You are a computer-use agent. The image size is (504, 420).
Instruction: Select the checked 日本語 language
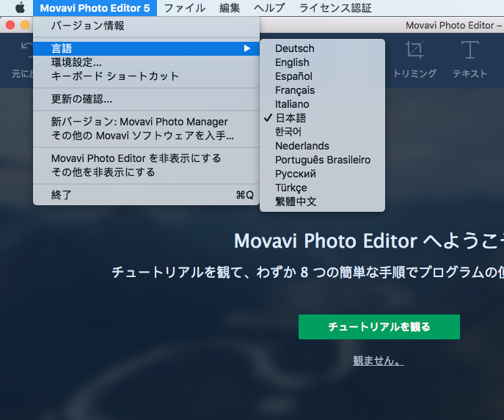point(322,118)
